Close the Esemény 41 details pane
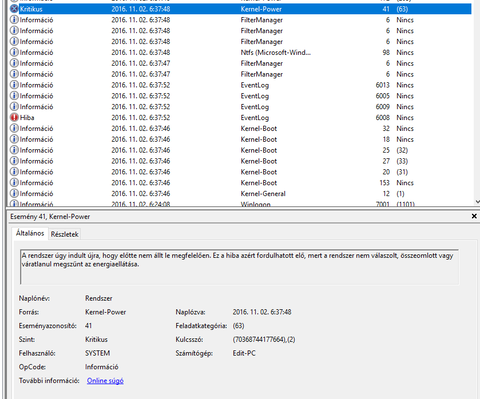480x399 pixels. click(474, 216)
